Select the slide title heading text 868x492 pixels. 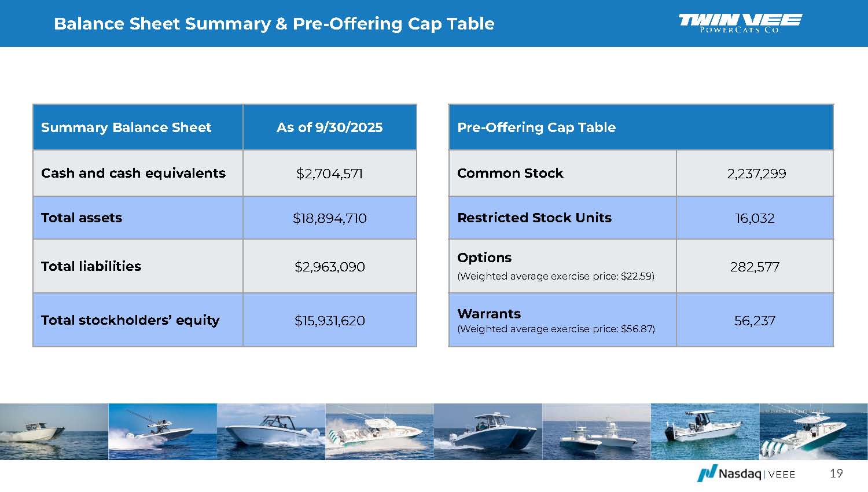pos(274,24)
